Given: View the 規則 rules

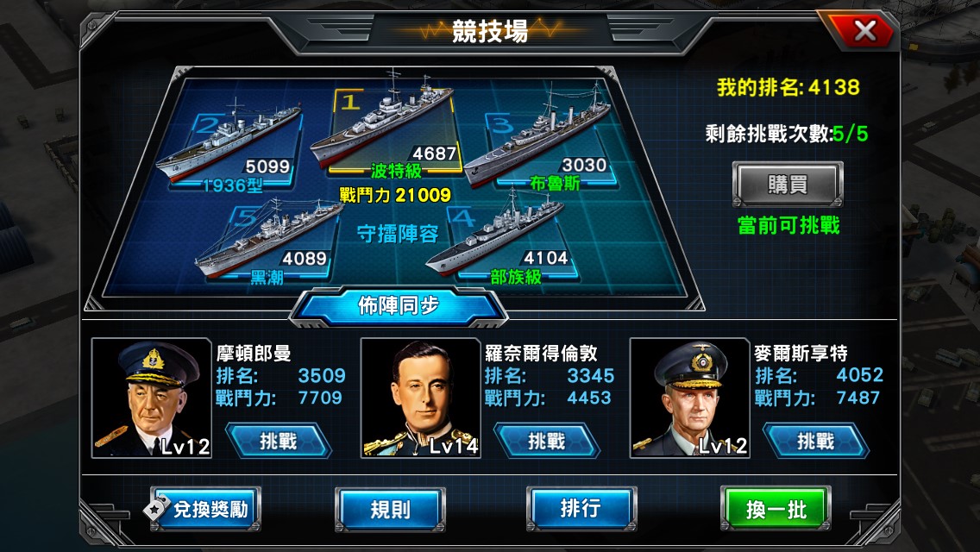Looking at the screenshot, I should [390, 509].
